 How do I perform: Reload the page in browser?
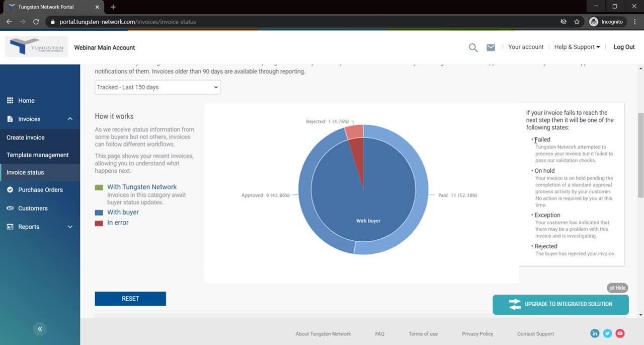pyautogui.click(x=36, y=22)
